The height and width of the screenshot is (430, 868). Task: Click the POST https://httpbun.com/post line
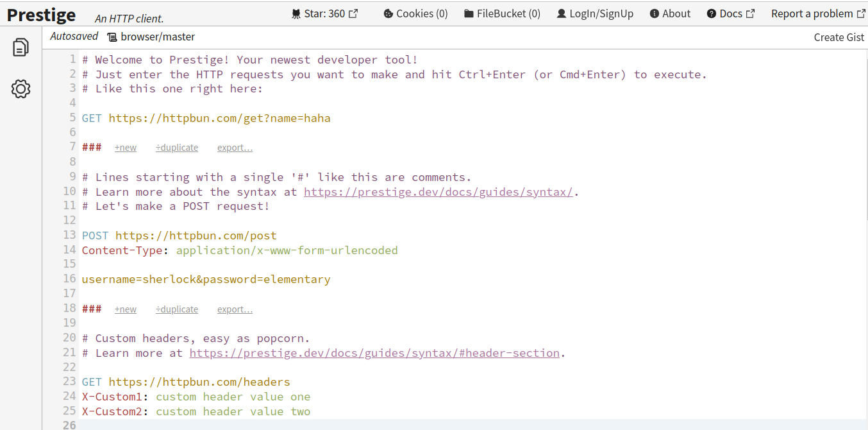coord(179,236)
